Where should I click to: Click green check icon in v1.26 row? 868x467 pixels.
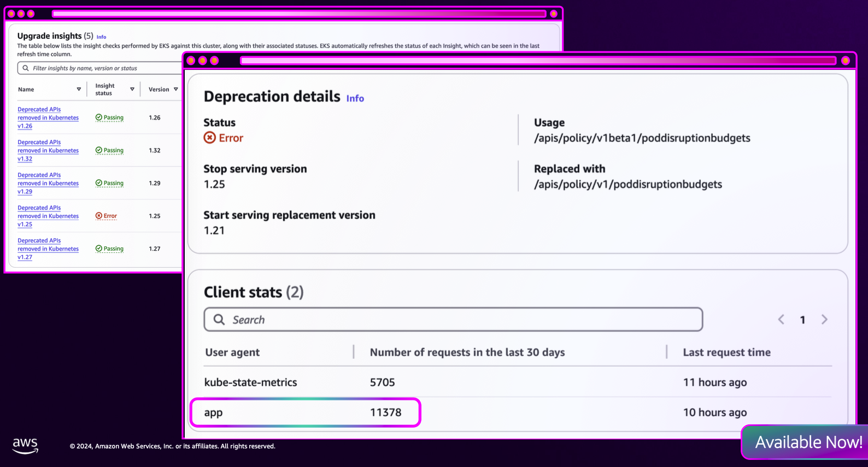pos(99,117)
